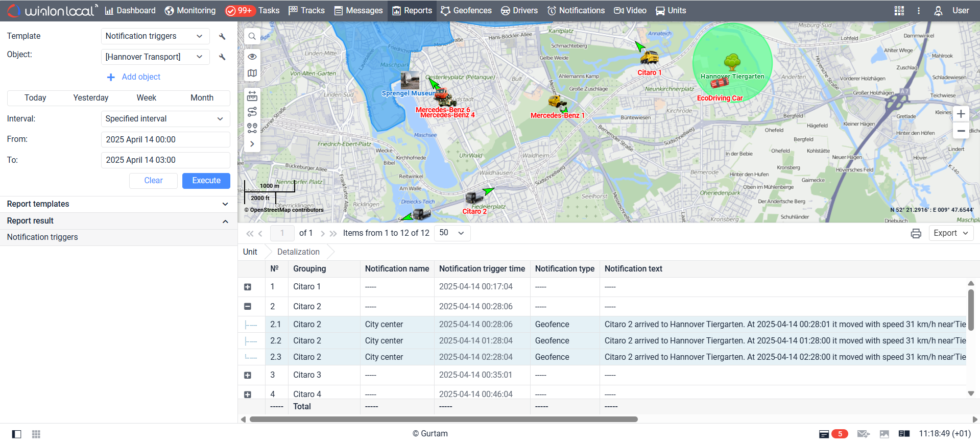Zoom out the map with minus button
The width and height of the screenshot is (980, 444).
[961, 131]
